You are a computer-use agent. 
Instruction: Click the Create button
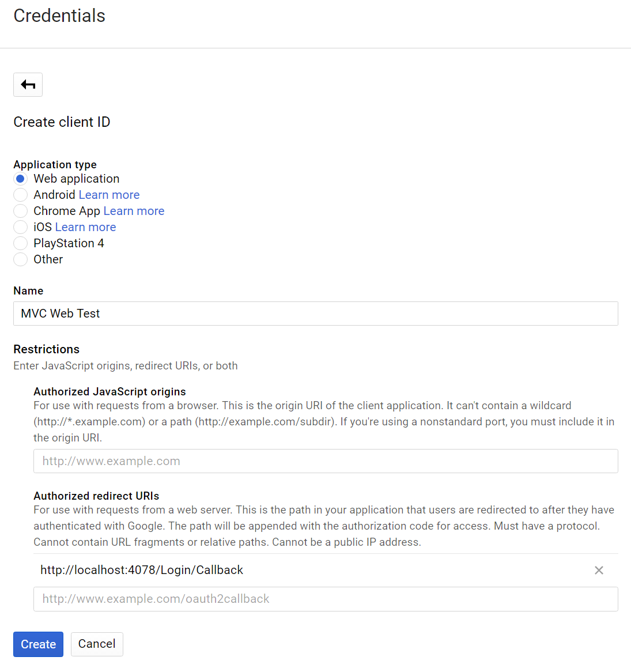pos(38,644)
